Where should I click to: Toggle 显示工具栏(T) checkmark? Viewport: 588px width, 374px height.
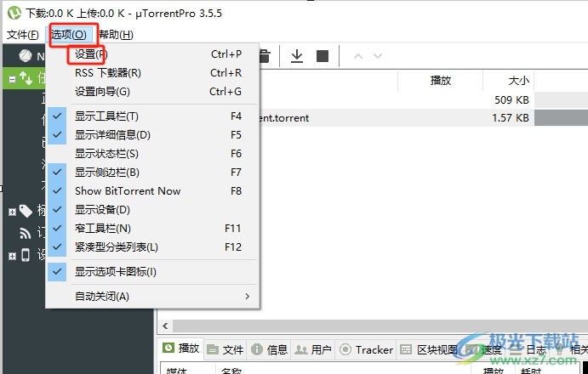pos(152,116)
